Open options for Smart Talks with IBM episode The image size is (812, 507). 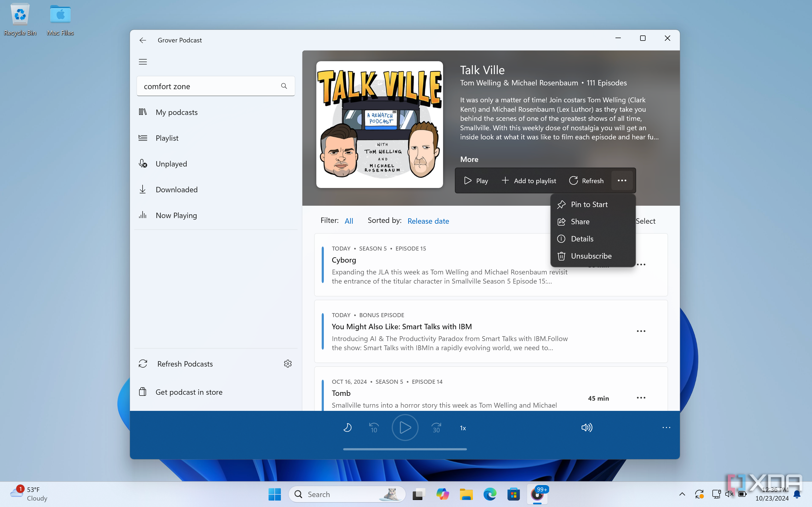pyautogui.click(x=641, y=331)
